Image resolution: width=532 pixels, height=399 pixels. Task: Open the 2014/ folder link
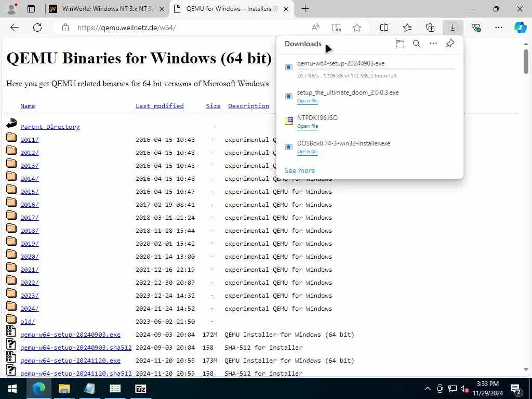pyautogui.click(x=30, y=179)
